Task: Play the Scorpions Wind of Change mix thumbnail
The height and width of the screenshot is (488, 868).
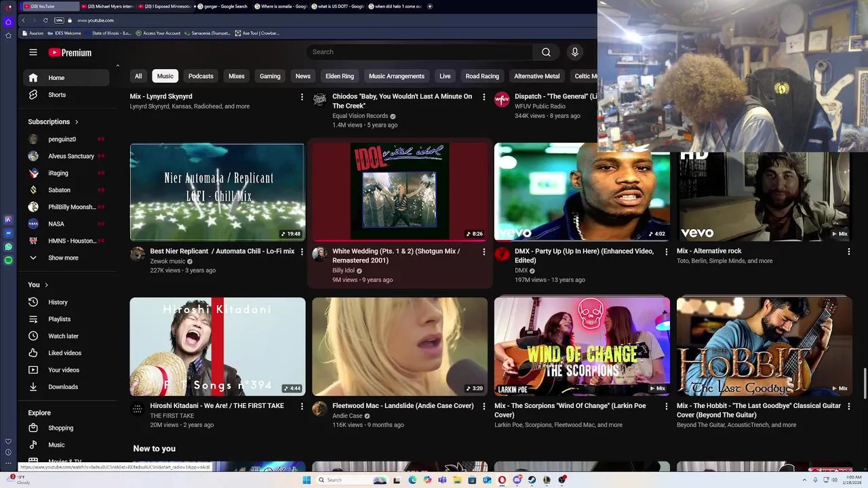Action: point(582,346)
